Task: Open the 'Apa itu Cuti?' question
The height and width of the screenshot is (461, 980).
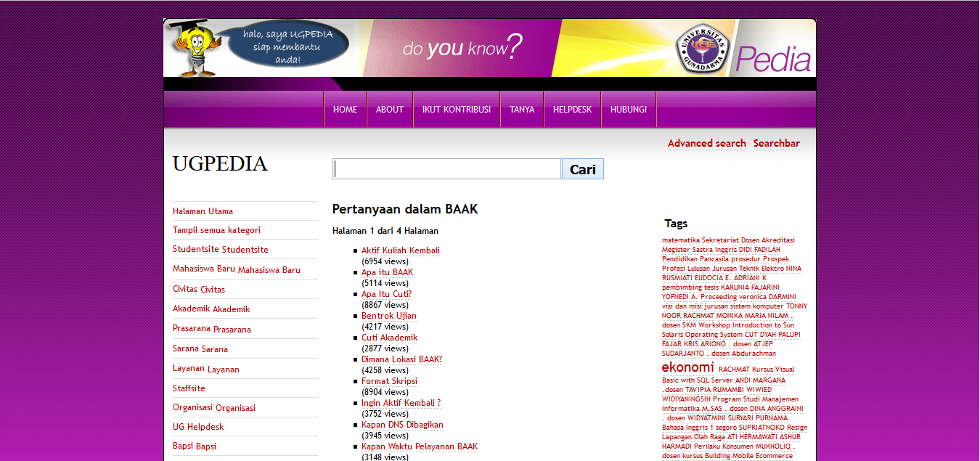Action: 386,294
